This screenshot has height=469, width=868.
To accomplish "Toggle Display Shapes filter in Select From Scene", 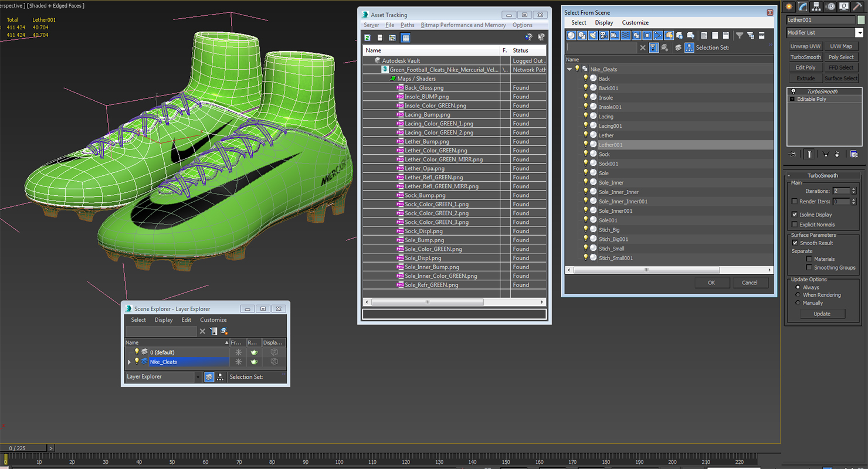I will (582, 35).
